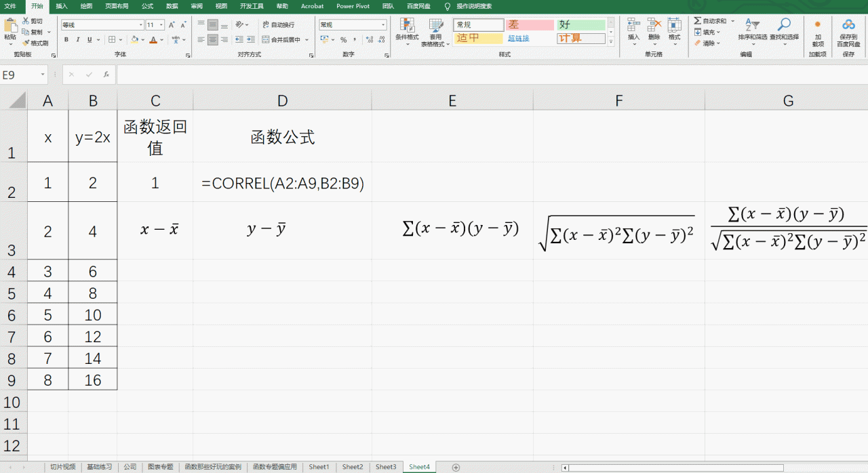Switch to the Sheet3 worksheet tab
The image size is (868, 473).
click(386, 467)
